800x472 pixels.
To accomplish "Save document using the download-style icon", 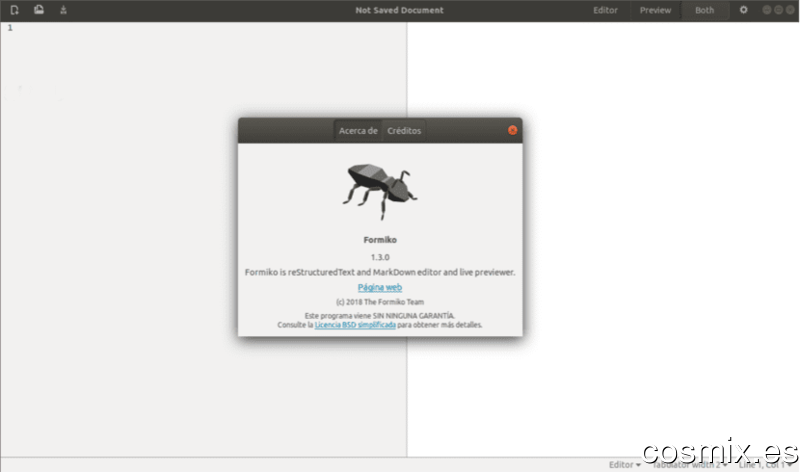I will tap(63, 10).
